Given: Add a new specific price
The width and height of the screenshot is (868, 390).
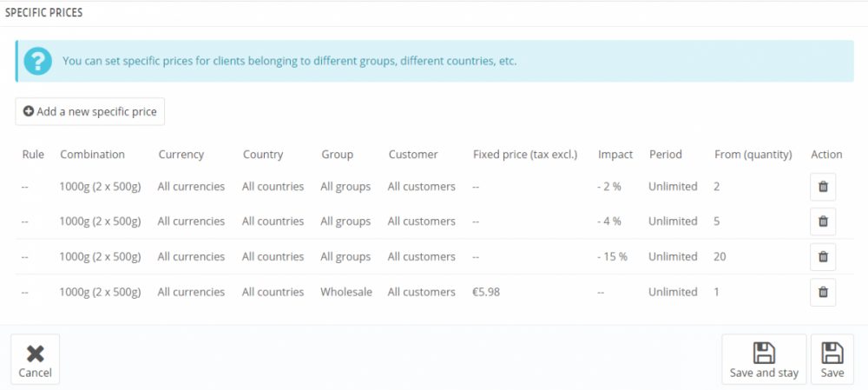Looking at the screenshot, I should pyautogui.click(x=90, y=111).
